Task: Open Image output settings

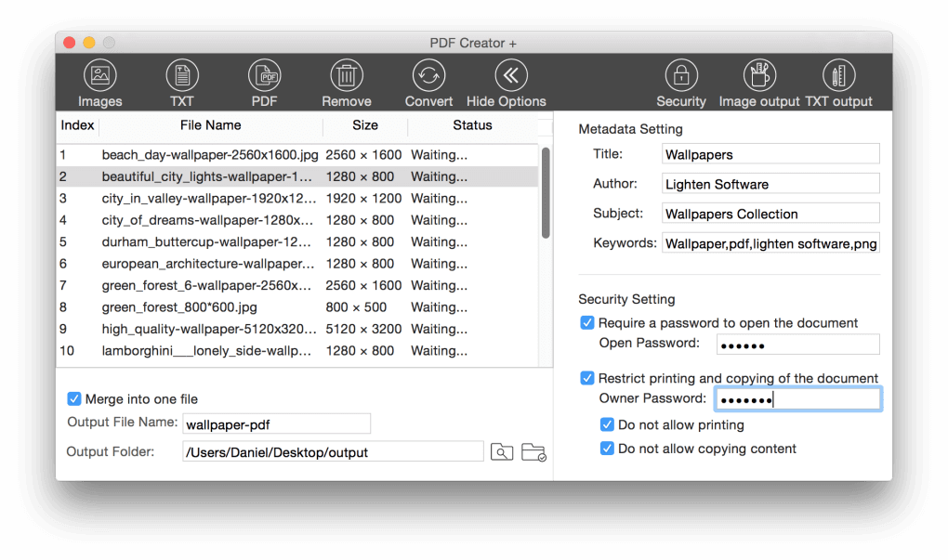Action: point(758,81)
